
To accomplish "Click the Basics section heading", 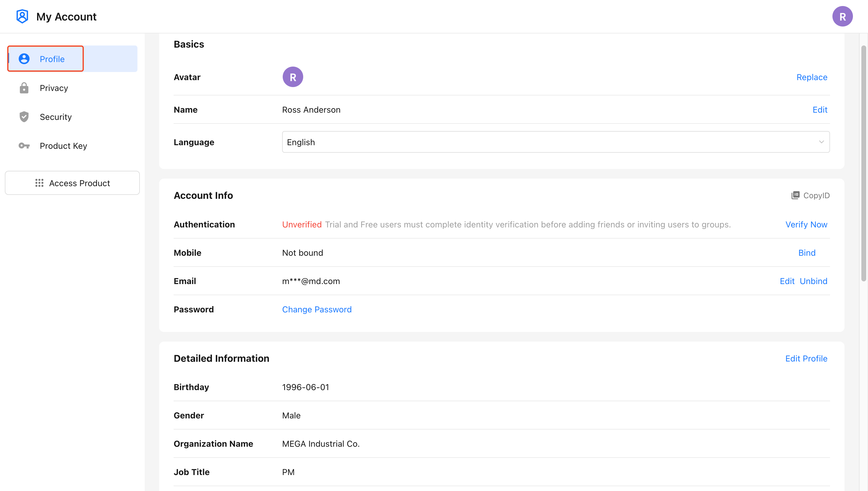I will (x=189, y=44).
